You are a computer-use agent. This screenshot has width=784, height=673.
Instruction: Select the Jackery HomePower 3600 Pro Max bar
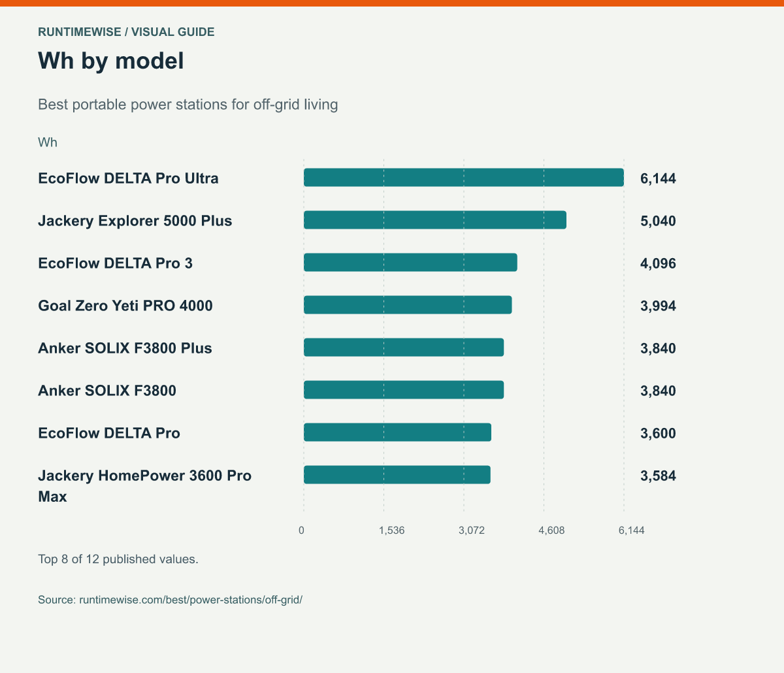[x=397, y=475]
